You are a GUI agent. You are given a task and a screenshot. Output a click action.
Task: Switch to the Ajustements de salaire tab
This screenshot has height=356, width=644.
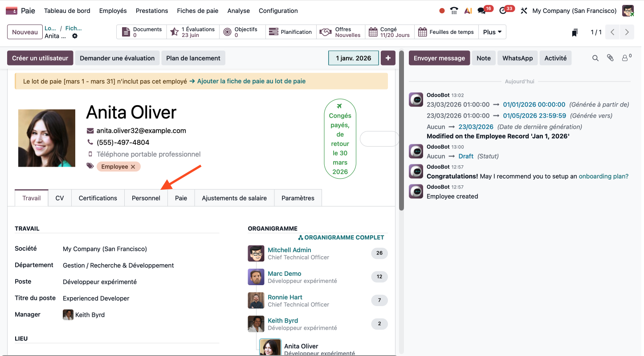pos(234,198)
